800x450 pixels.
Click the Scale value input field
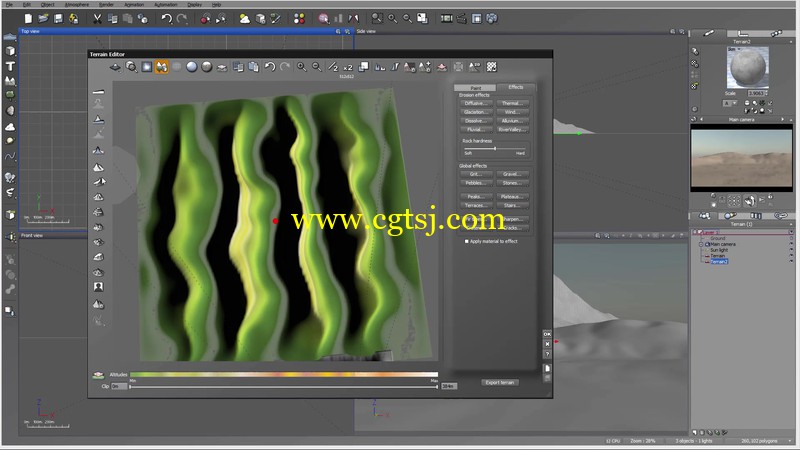(756, 93)
